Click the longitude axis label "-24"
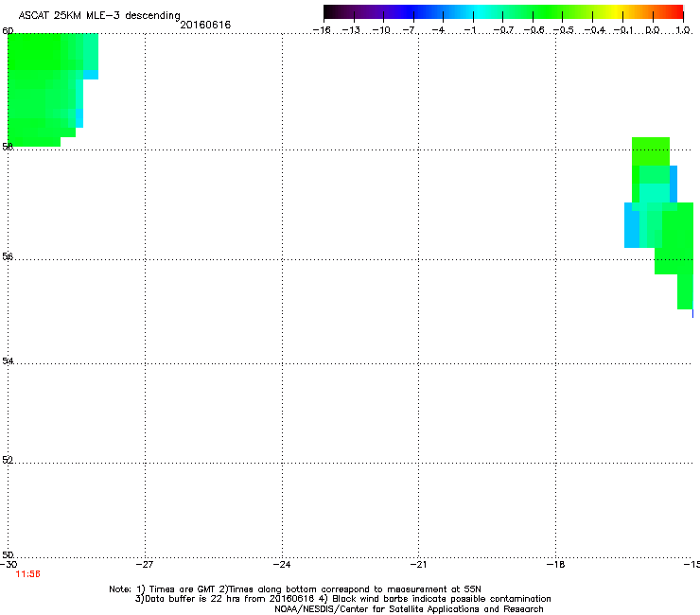Image resolution: width=700 pixels, height=615 pixels. tap(282, 564)
